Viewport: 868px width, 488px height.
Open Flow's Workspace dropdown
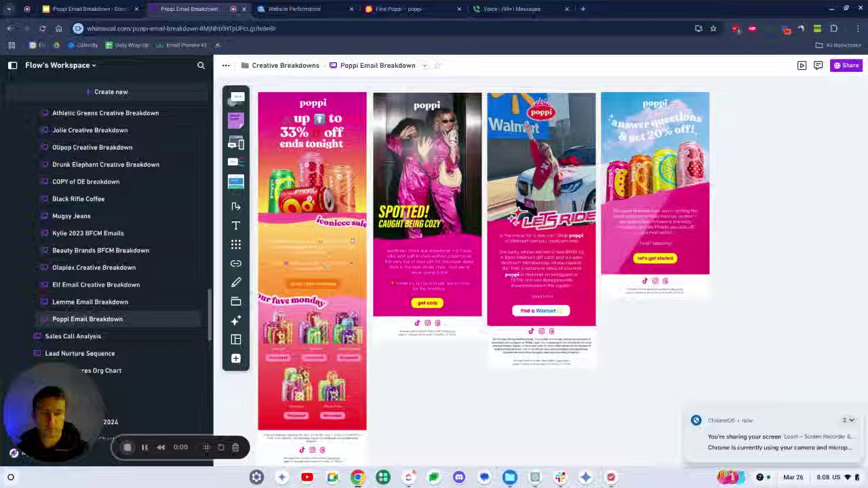60,65
